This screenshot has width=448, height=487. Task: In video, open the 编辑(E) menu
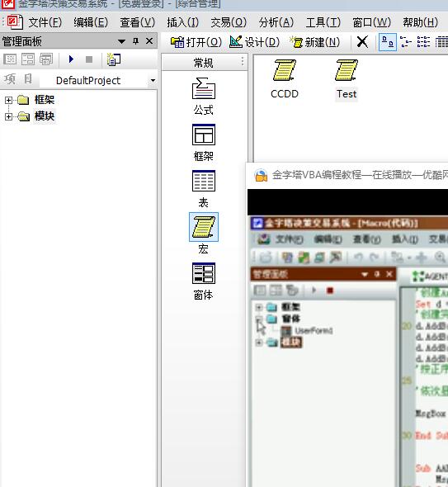coord(328,239)
